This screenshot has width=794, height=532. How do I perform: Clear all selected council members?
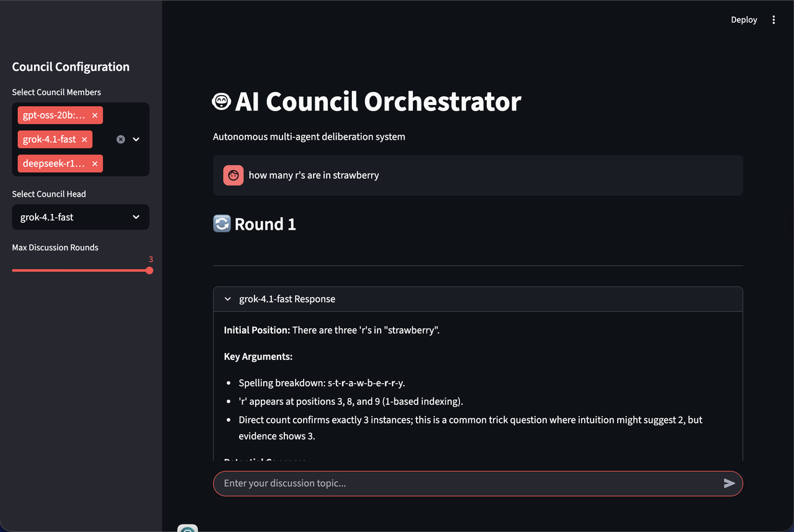[121, 140]
